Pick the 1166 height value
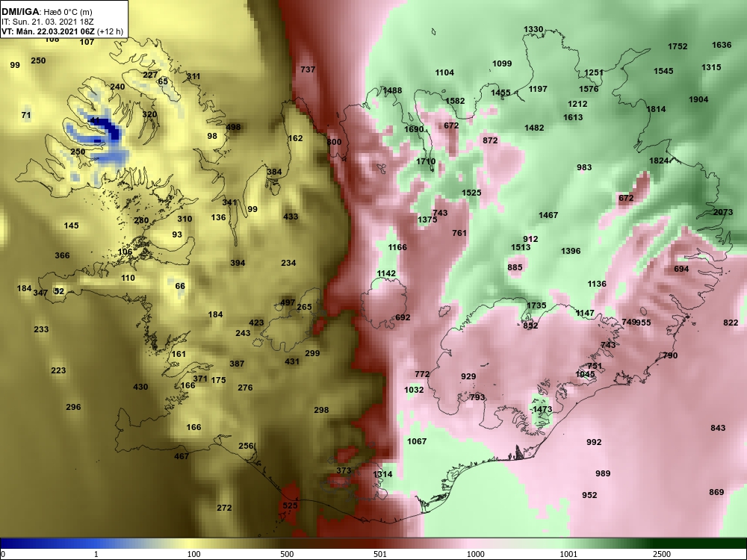Viewport: 747px width, 560px height. click(x=397, y=247)
